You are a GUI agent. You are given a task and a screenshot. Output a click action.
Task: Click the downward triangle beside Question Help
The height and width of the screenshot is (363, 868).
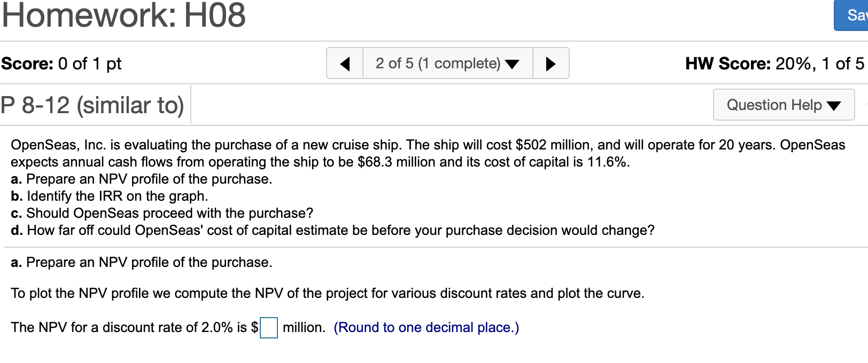tap(834, 105)
